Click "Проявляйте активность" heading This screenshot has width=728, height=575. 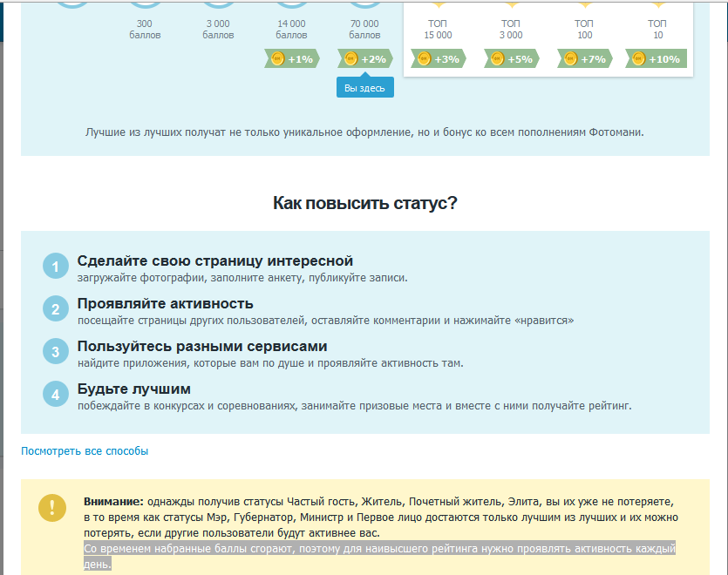click(x=166, y=303)
